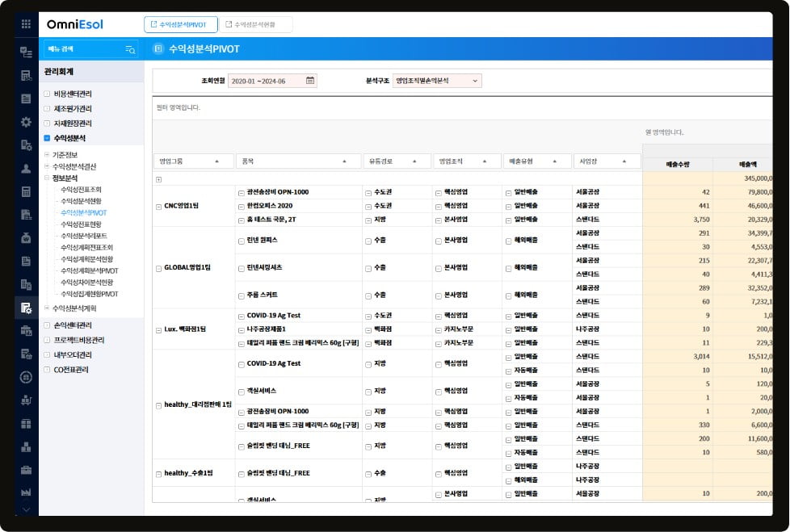Click the 조회연월 date range field

click(x=272, y=81)
